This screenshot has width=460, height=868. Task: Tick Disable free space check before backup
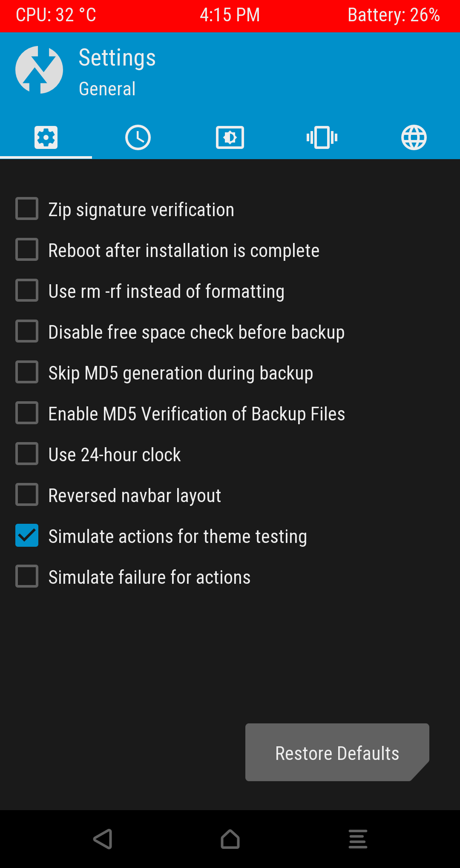[x=27, y=331]
